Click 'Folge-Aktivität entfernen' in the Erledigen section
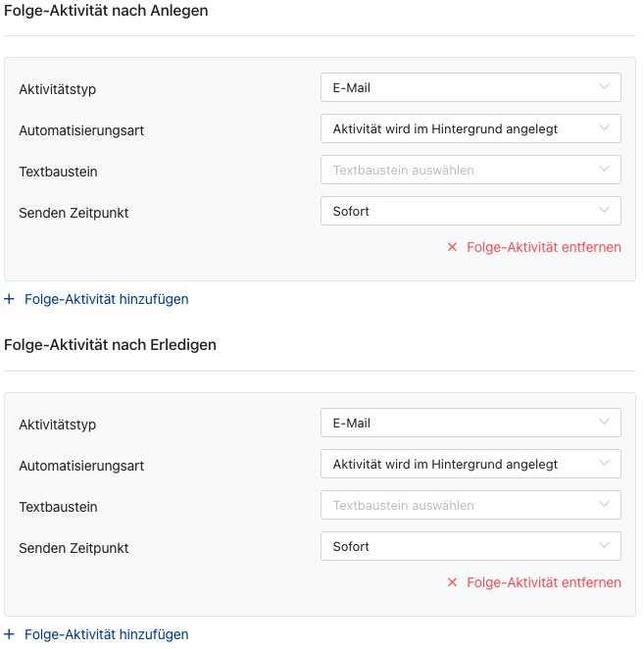Image resolution: width=644 pixels, height=649 pixels. coord(543,582)
